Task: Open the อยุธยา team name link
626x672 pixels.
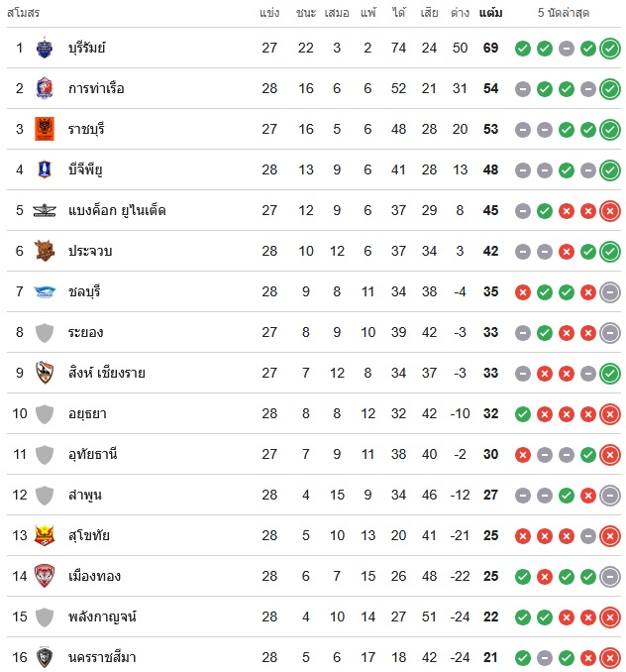Action: [x=86, y=413]
